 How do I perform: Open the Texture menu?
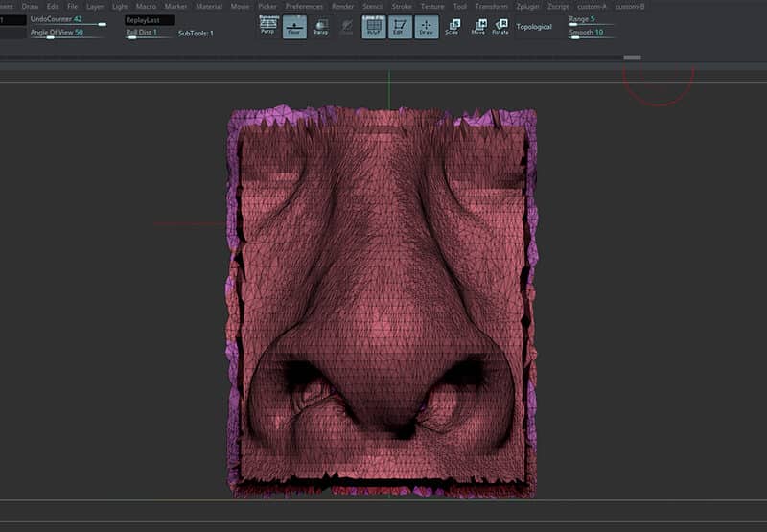432,7
